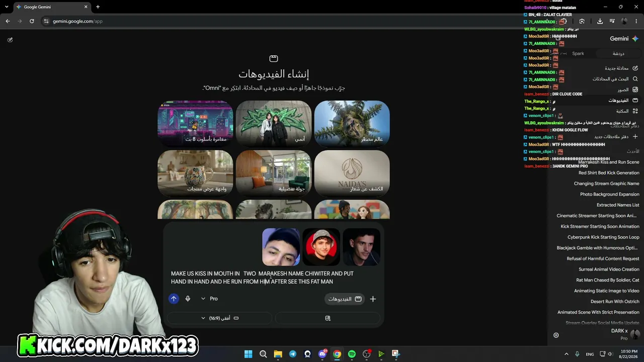Show hidden system tray icons

(x=566, y=354)
